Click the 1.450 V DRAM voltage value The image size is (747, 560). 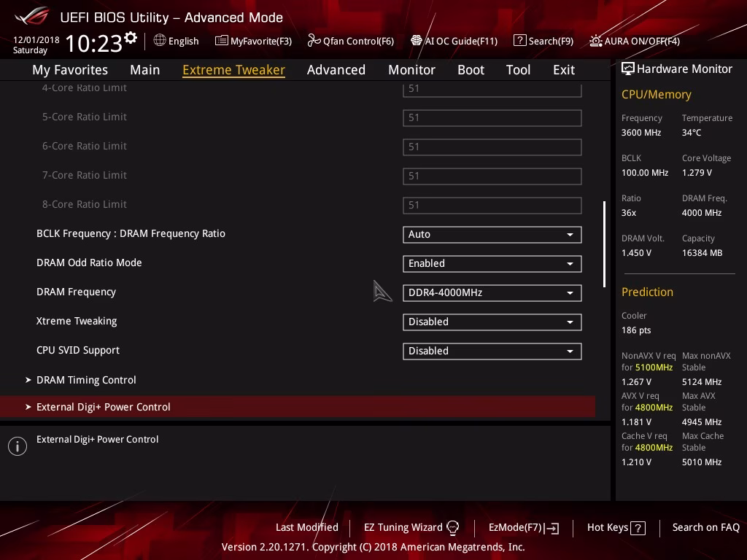tap(636, 253)
